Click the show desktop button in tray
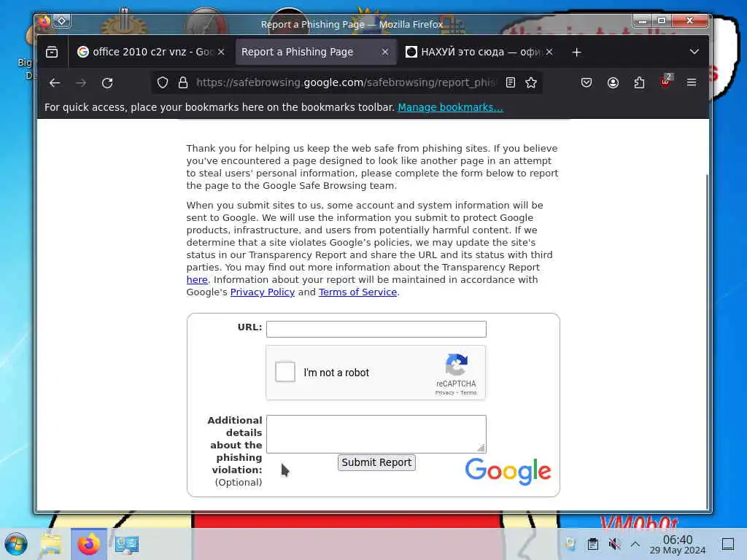The image size is (747, 560). pos(727,544)
